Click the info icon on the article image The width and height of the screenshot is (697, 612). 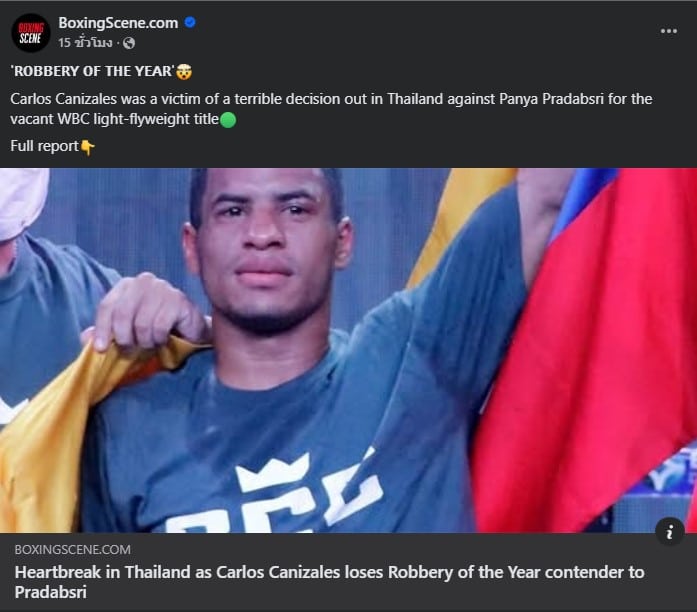tap(670, 532)
